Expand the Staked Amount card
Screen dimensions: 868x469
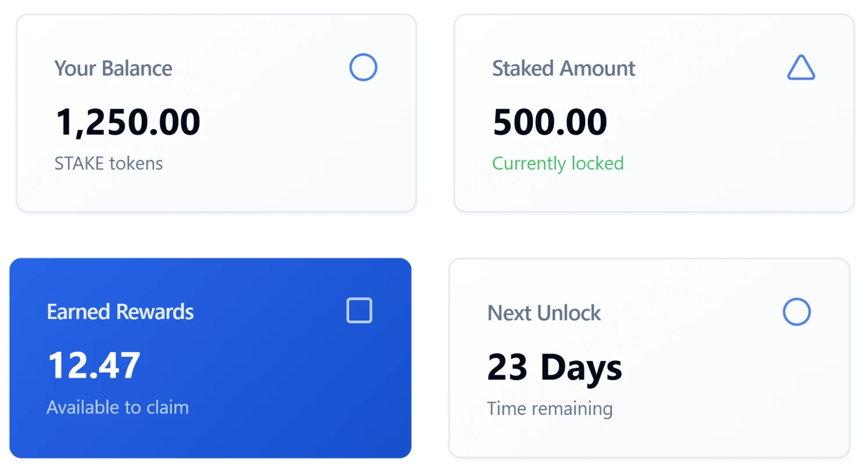pos(654,113)
